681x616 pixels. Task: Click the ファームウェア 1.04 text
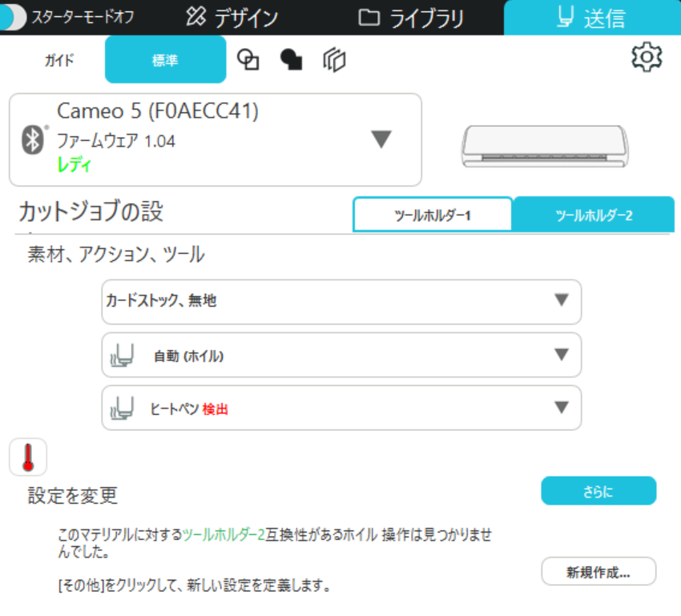(x=116, y=141)
